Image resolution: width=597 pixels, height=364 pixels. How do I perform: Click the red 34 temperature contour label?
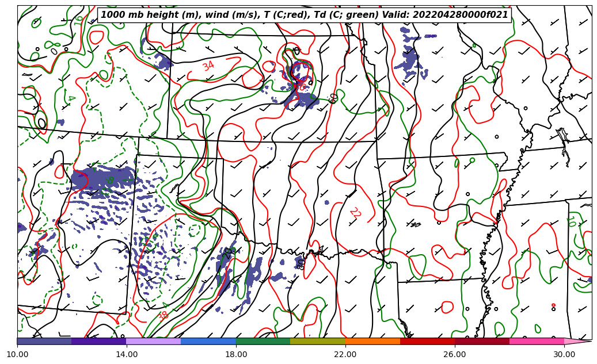[x=208, y=66]
